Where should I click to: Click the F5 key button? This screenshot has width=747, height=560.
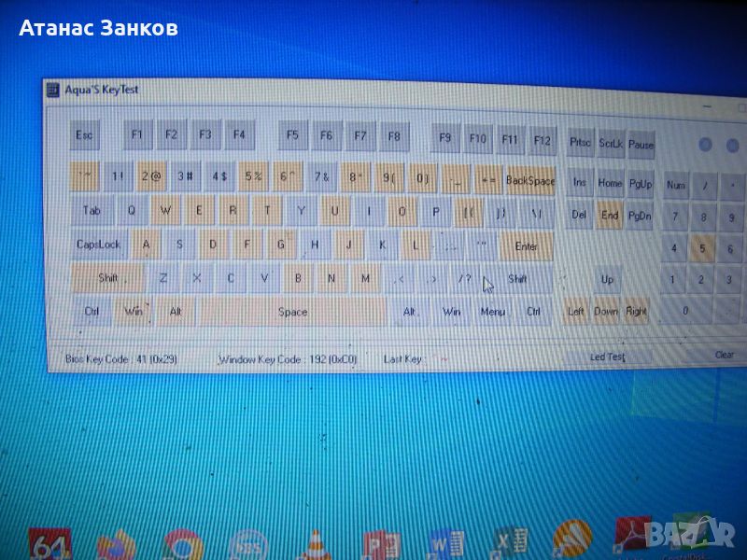[292, 135]
